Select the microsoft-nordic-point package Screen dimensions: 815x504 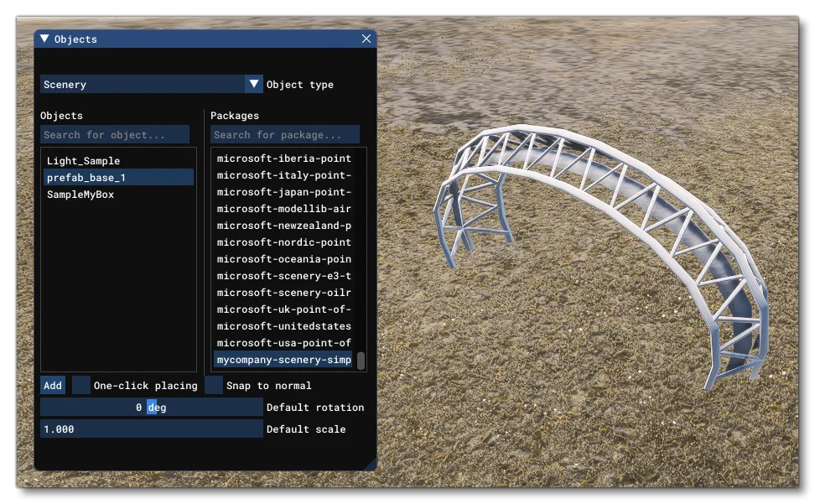(x=283, y=242)
